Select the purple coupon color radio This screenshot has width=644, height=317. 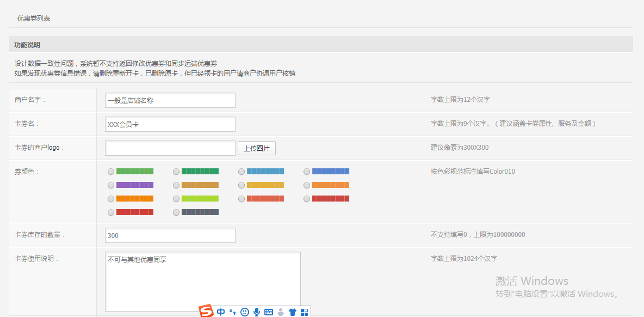[111, 185]
